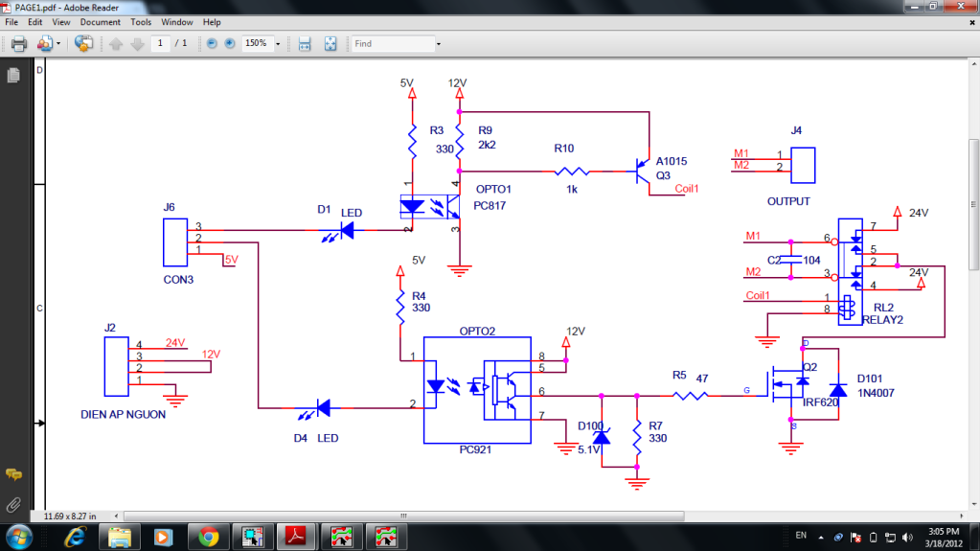Open the View menu
Image resolution: width=980 pixels, height=551 pixels.
[x=60, y=22]
